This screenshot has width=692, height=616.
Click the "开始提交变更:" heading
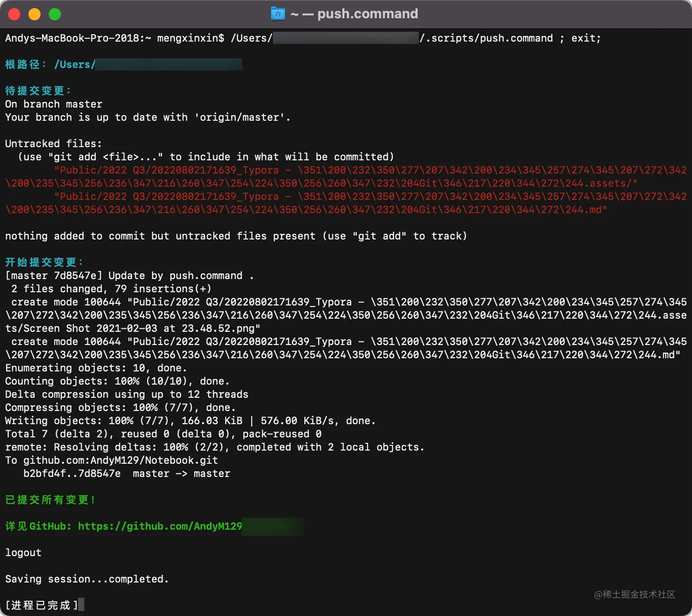click(44, 262)
